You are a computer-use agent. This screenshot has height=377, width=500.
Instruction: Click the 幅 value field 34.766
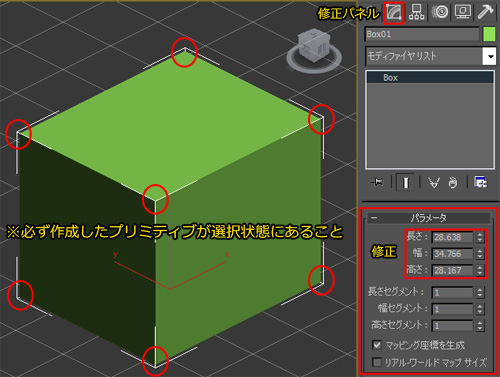click(452, 254)
